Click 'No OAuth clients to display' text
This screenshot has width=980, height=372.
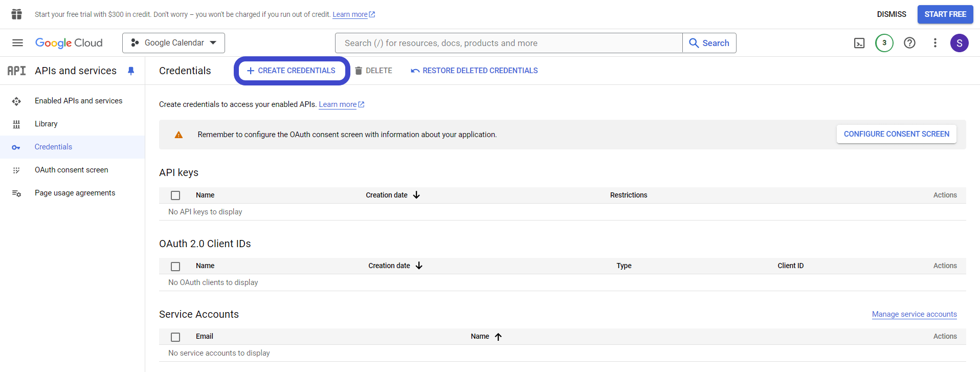213,282
